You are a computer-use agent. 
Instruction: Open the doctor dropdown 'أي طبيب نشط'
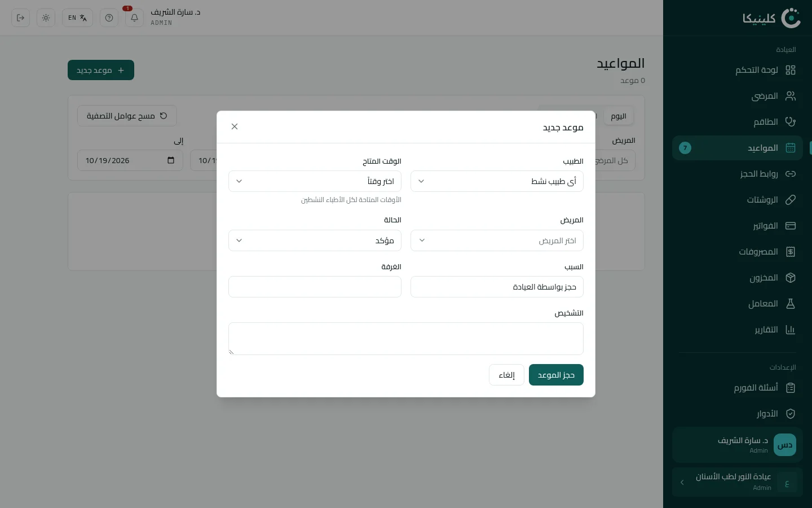coord(497,181)
